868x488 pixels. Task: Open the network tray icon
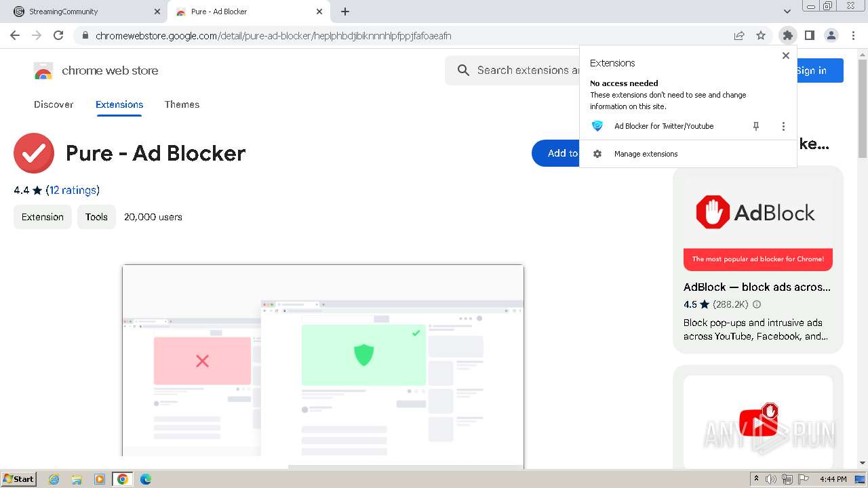tap(787, 479)
